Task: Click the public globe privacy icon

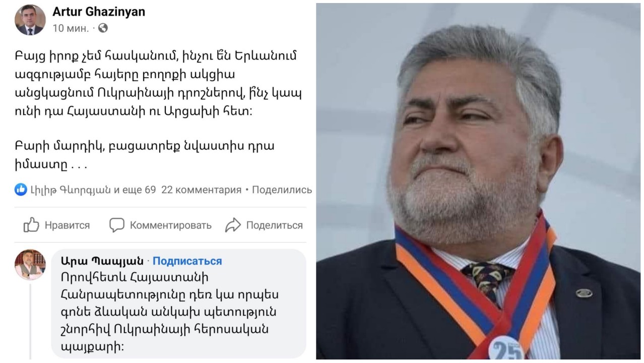Action: (103, 28)
